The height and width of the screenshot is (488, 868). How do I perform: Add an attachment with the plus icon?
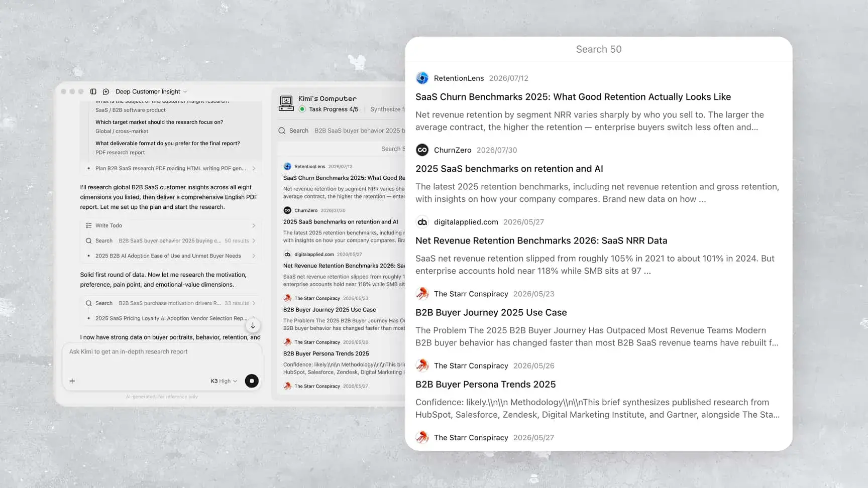click(72, 381)
